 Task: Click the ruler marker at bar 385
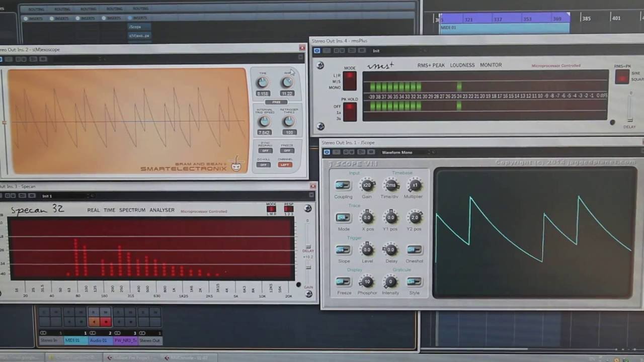(586, 19)
